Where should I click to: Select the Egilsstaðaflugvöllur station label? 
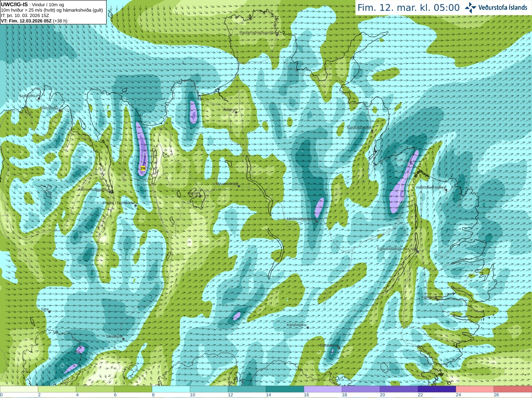(397, 248)
